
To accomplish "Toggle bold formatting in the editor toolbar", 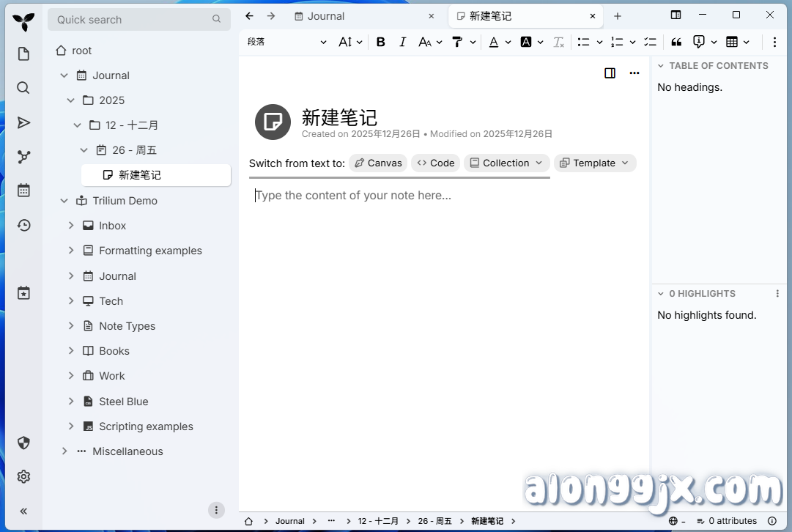I will [x=380, y=42].
